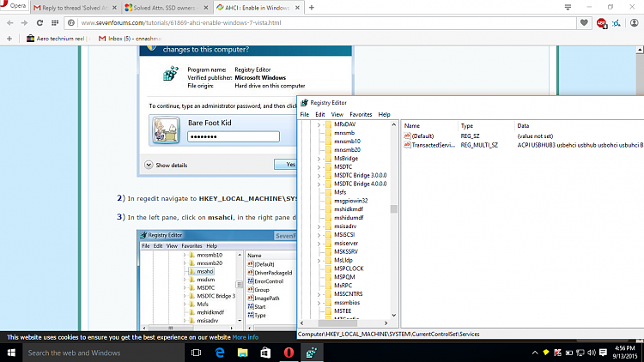This screenshot has height=362, width=644.
Task: Open View menu in Registry Editor
Action: point(337,114)
